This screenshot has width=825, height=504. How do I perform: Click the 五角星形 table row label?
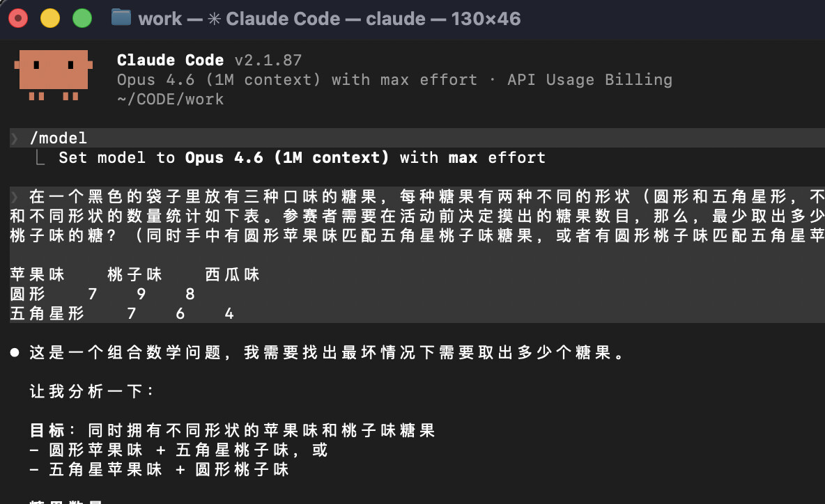[x=47, y=314]
